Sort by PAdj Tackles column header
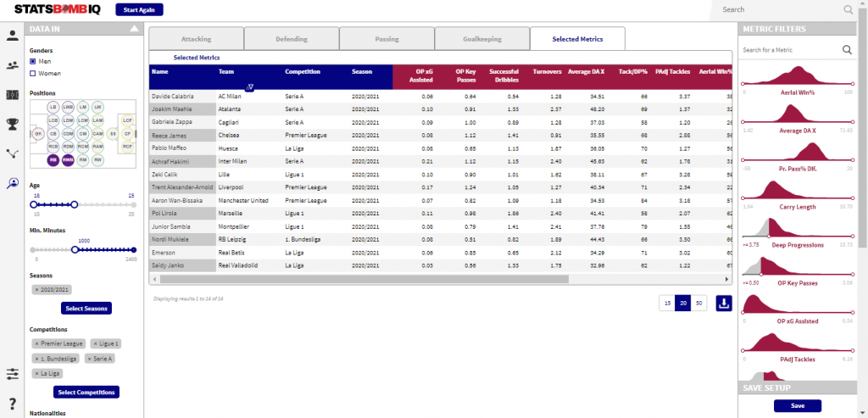This screenshot has width=868, height=418. click(x=672, y=72)
